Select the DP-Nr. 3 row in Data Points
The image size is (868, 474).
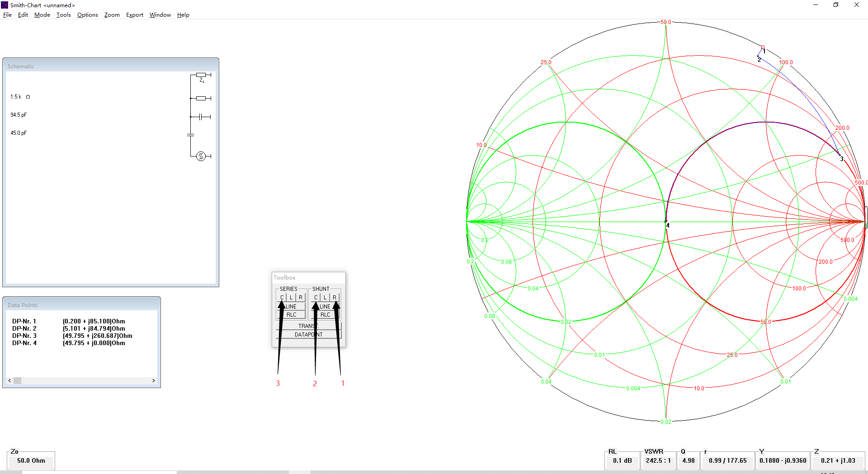[72, 336]
